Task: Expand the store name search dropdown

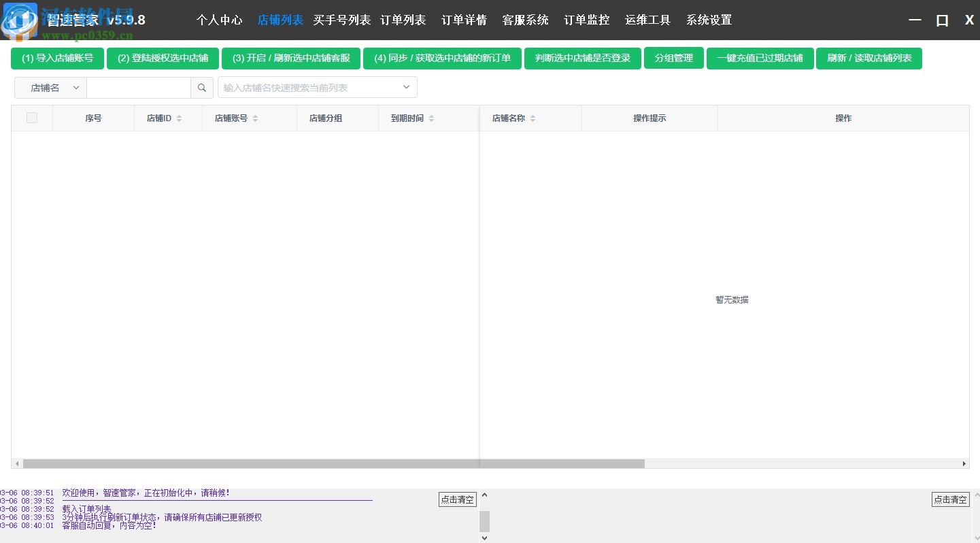Action: (x=406, y=87)
